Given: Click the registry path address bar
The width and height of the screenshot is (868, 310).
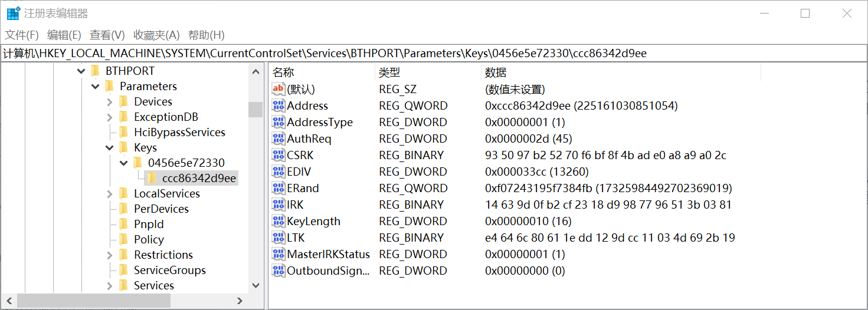Looking at the screenshot, I should point(434,53).
